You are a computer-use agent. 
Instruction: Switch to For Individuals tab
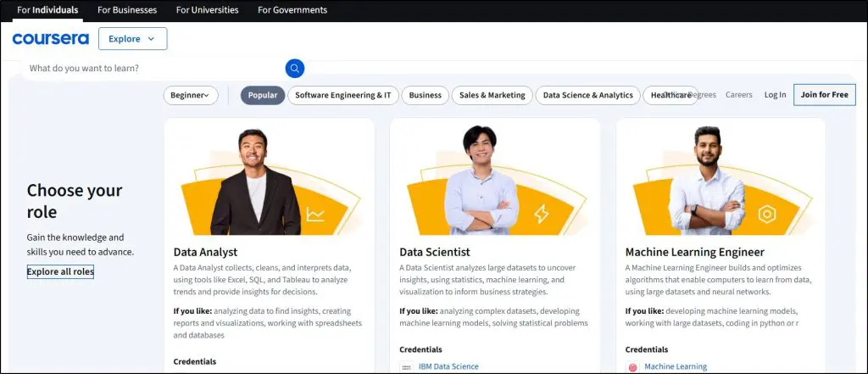(47, 10)
